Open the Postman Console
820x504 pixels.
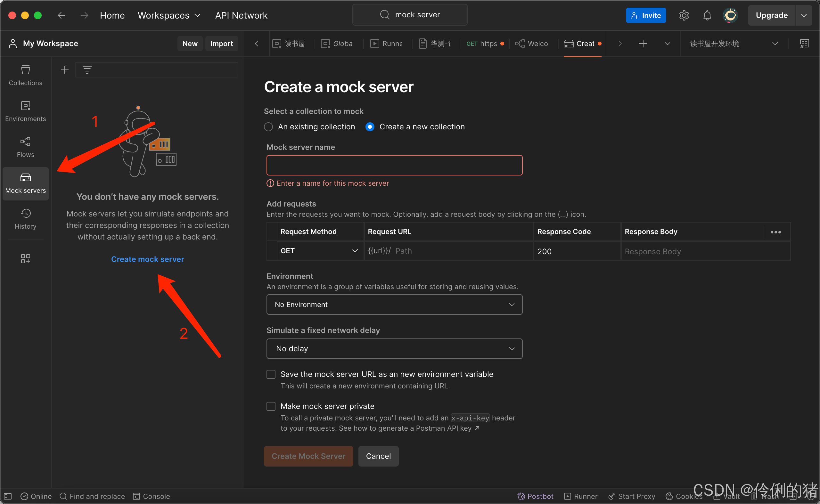(151, 496)
